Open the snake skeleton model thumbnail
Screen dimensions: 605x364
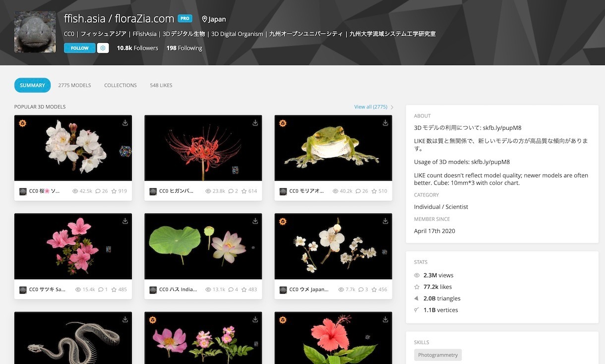pos(73,338)
